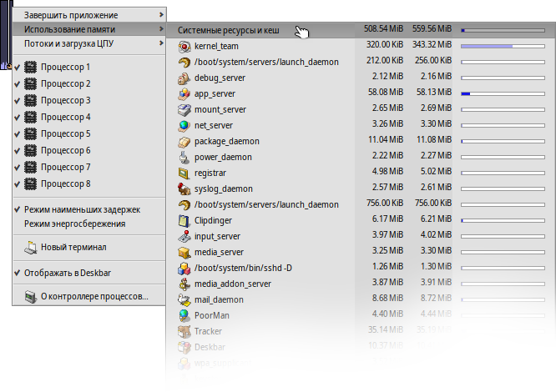Viewport: 556px width, 392px height.
Task: Click the syslog_daemon icon
Action: tap(184, 189)
